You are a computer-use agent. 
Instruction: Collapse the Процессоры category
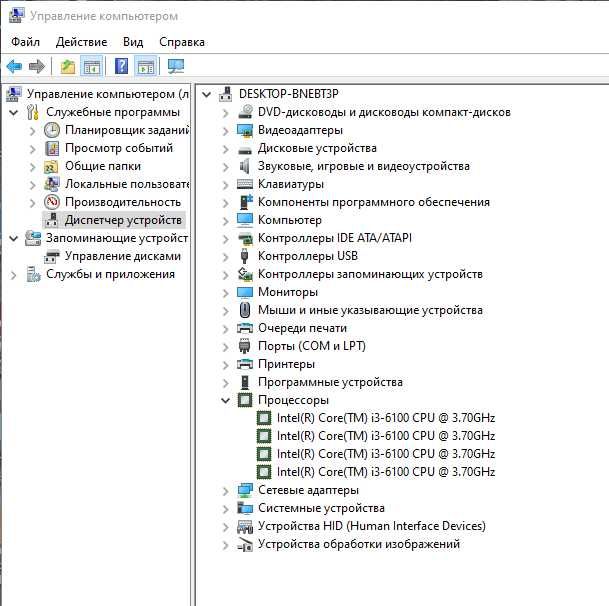[x=225, y=400]
